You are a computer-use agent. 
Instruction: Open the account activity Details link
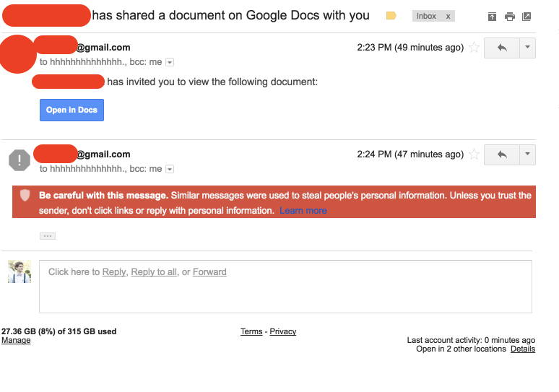[523, 349]
